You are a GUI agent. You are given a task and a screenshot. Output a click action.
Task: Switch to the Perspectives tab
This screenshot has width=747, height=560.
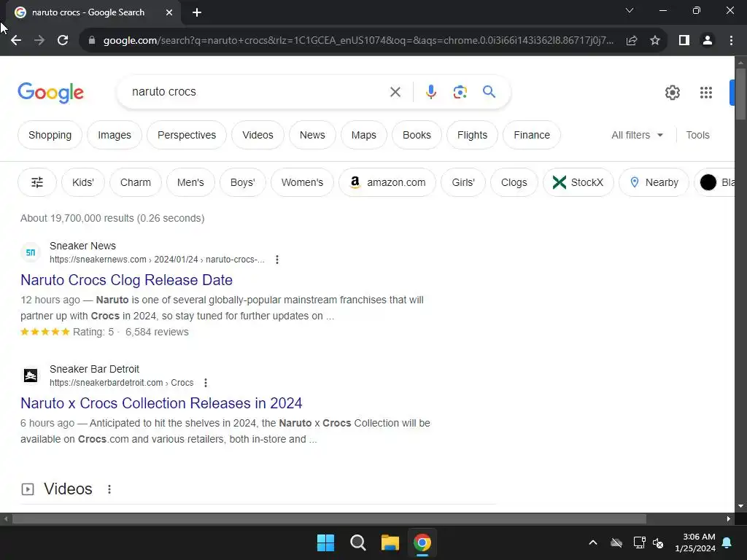pos(187,135)
